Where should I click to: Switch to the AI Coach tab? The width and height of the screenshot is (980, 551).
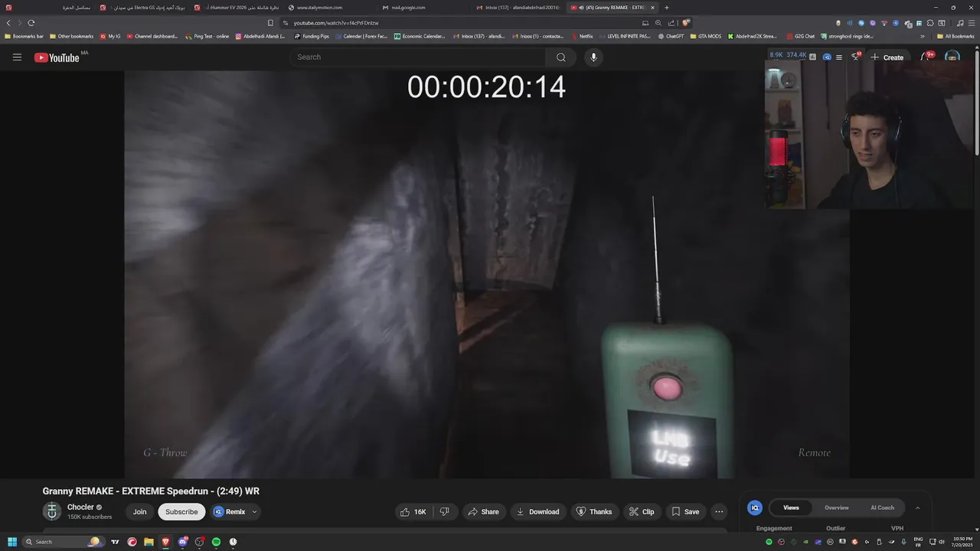[x=882, y=507]
